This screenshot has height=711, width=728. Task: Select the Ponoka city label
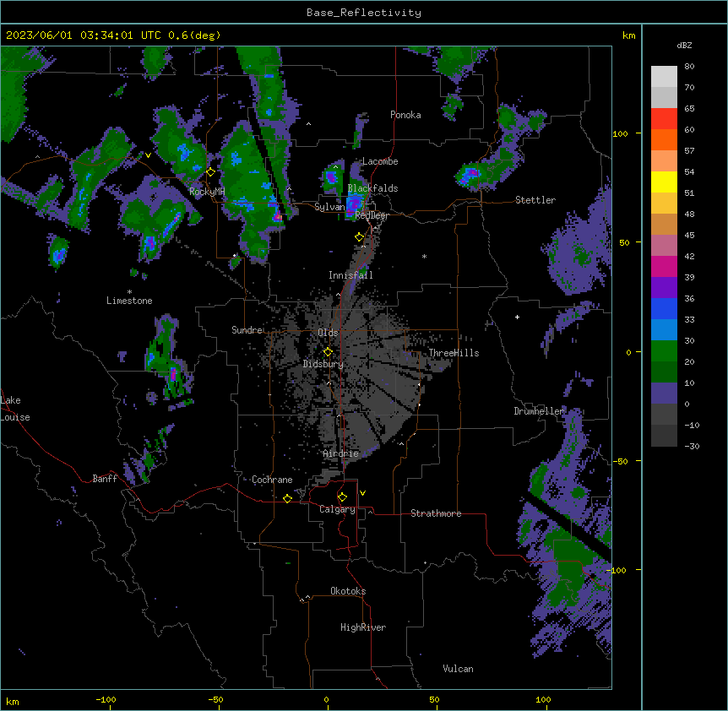coord(405,115)
